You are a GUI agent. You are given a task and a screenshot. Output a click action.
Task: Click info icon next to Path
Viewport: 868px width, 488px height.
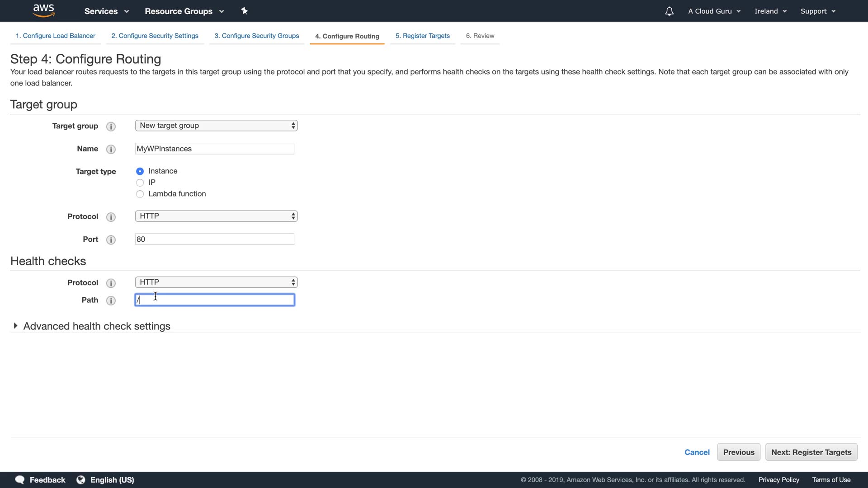tap(111, 300)
